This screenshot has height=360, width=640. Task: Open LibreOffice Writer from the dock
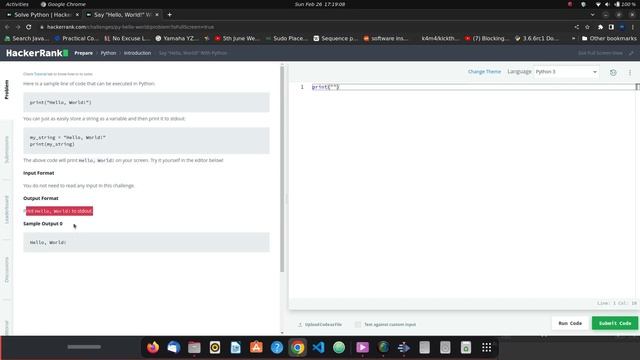(236, 347)
